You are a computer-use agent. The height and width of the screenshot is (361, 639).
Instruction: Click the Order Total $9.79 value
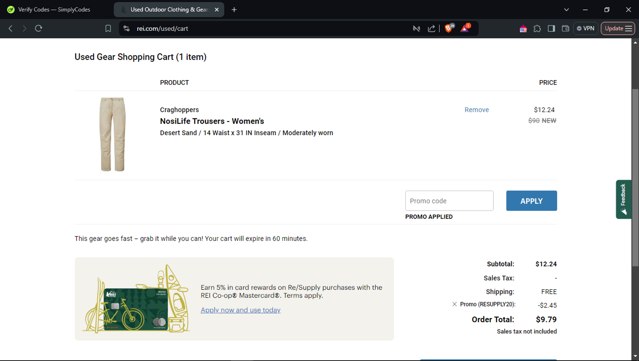tap(546, 319)
